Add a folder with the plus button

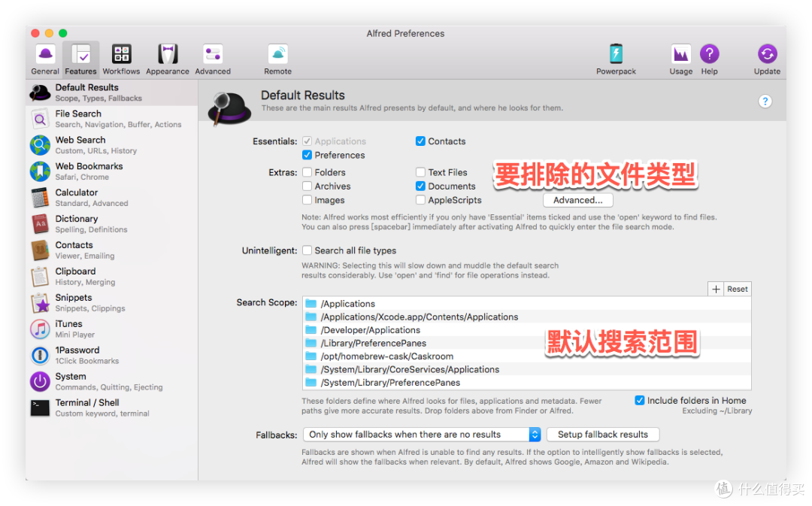(x=716, y=289)
